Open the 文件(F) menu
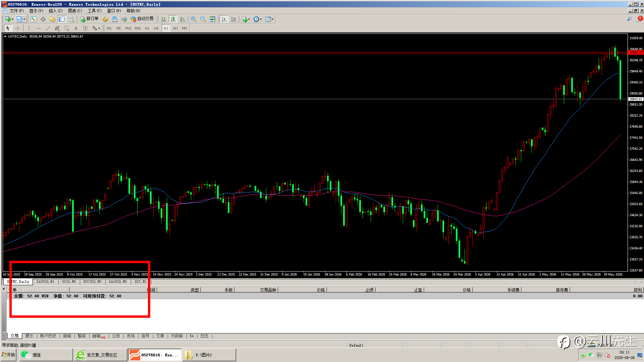The image size is (644, 362). click(x=17, y=11)
